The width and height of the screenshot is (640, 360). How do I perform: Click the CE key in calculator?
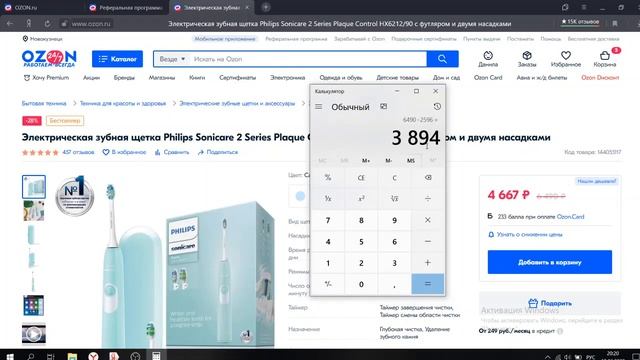tap(361, 178)
